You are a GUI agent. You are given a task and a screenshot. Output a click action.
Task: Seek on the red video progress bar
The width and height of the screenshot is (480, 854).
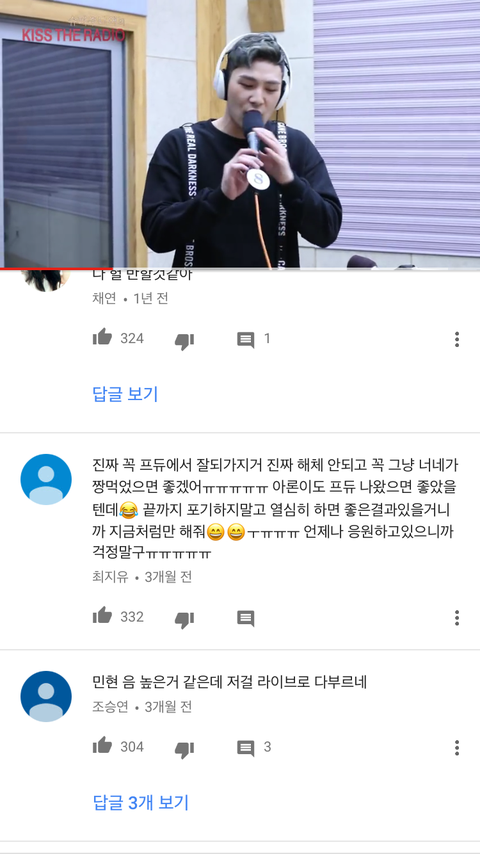[x=240, y=269]
